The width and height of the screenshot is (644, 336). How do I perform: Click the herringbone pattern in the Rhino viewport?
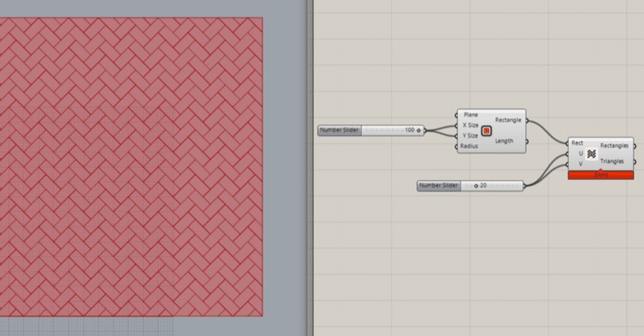click(131, 166)
